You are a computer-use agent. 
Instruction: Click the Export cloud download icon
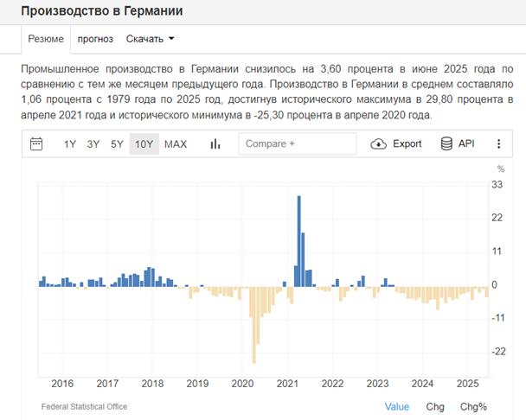(378, 143)
